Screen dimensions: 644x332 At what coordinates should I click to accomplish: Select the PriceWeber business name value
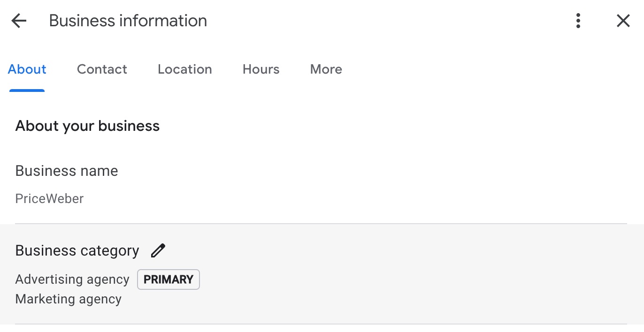[49, 199]
